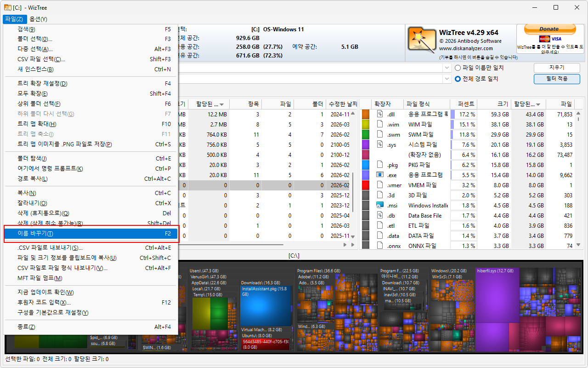The image size is (588, 368).
Task: Open the lower filter combo box dropdown arrow
Action: tap(447, 79)
